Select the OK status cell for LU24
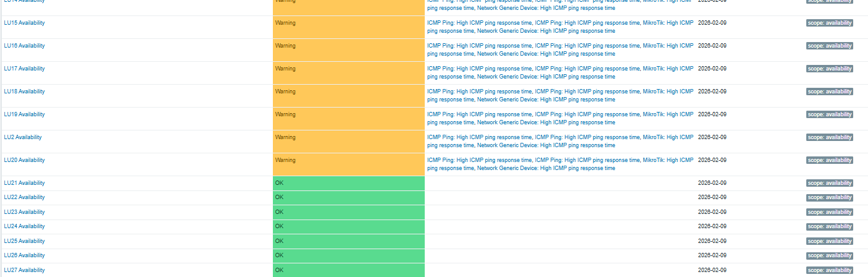The height and width of the screenshot is (277, 868). pos(349,227)
